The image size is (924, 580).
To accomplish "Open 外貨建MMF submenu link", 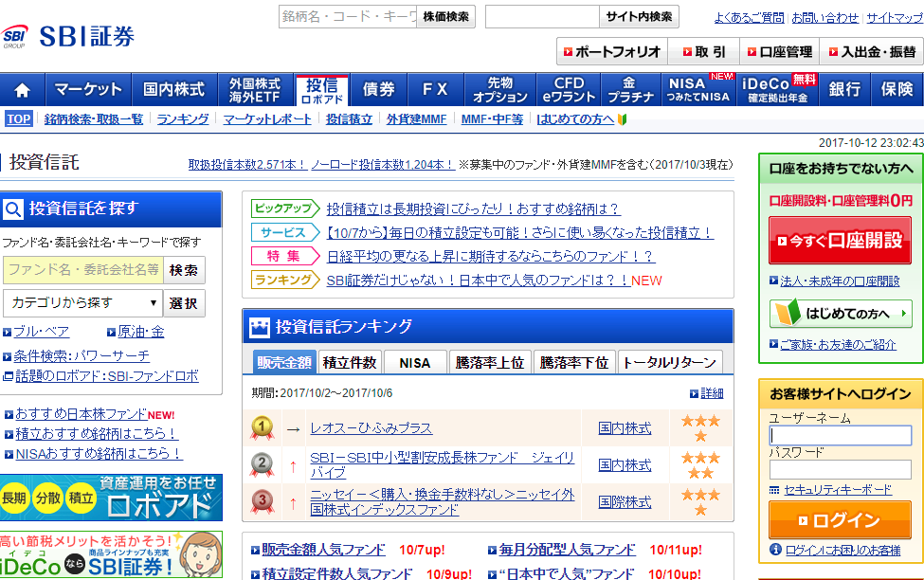I will (417, 119).
